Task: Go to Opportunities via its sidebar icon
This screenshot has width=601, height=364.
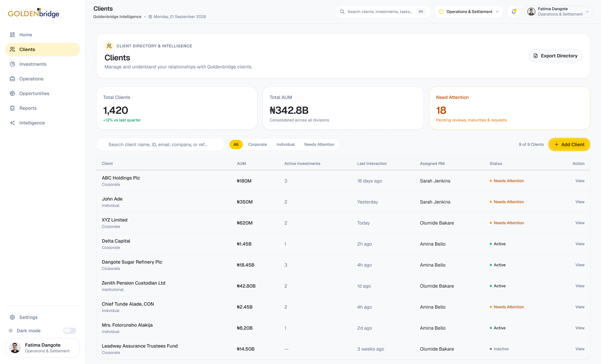Action: (x=12, y=93)
